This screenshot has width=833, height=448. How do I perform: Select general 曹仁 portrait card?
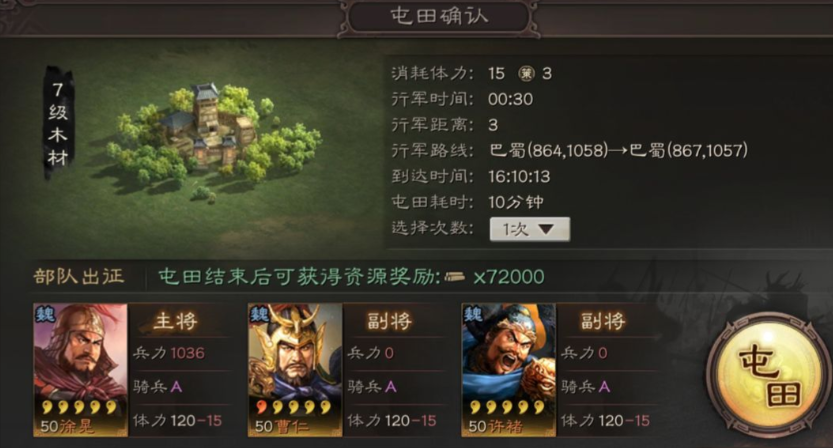pos(295,370)
